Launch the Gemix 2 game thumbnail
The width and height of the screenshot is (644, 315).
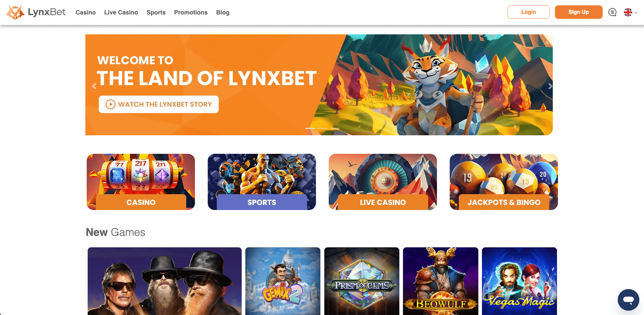283,281
